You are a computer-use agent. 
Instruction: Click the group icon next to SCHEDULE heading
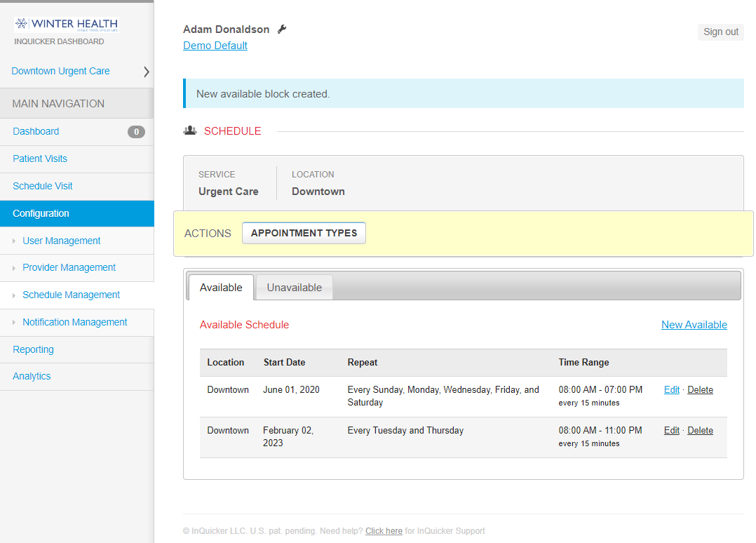[189, 130]
